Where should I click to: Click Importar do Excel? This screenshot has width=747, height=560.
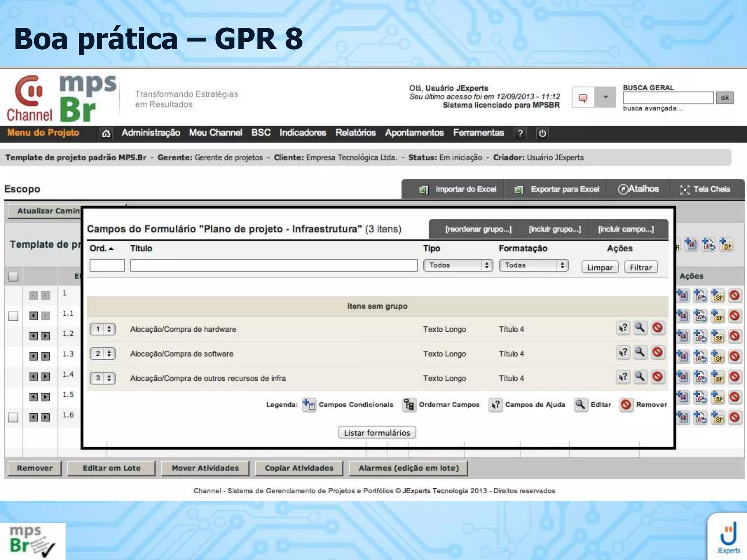click(458, 189)
